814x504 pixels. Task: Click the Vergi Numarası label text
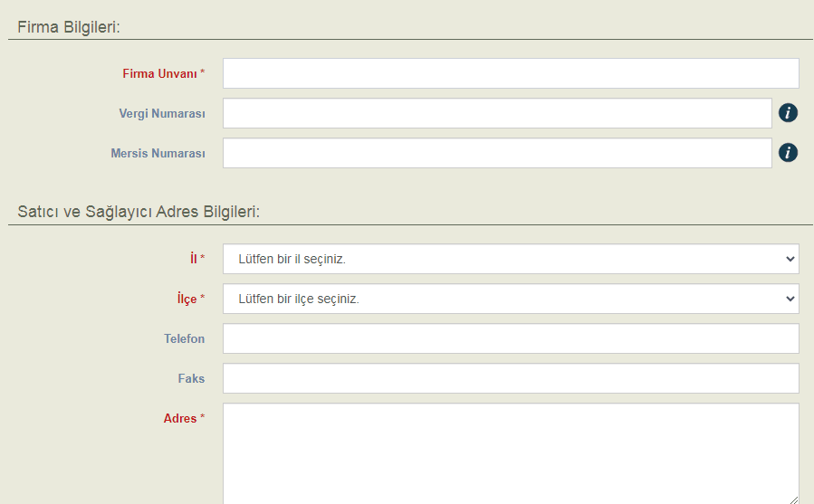(x=162, y=113)
